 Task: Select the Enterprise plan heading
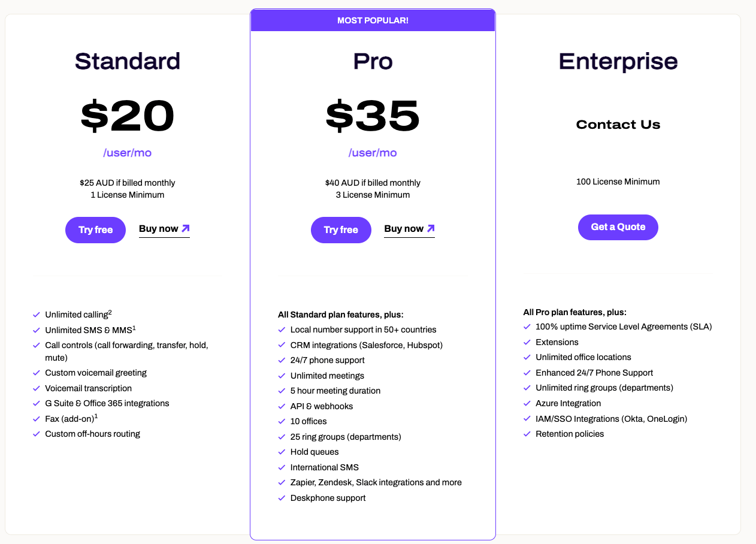[618, 61]
